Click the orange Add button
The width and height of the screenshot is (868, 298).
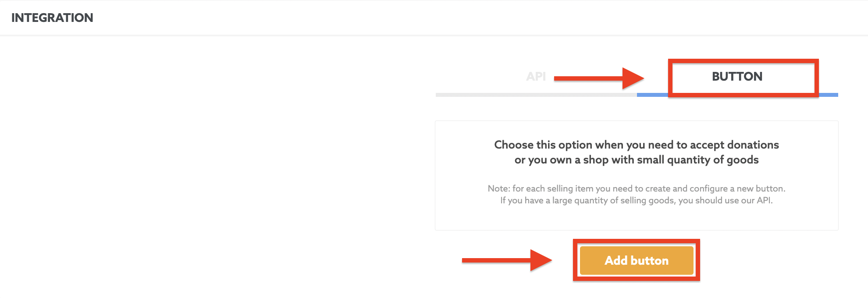click(x=637, y=260)
